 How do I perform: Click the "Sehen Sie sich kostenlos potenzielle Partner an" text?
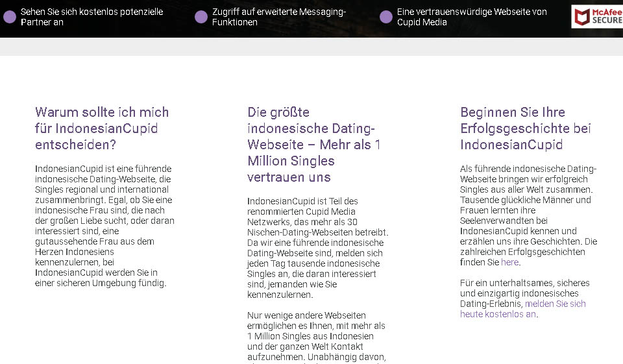[x=92, y=17]
